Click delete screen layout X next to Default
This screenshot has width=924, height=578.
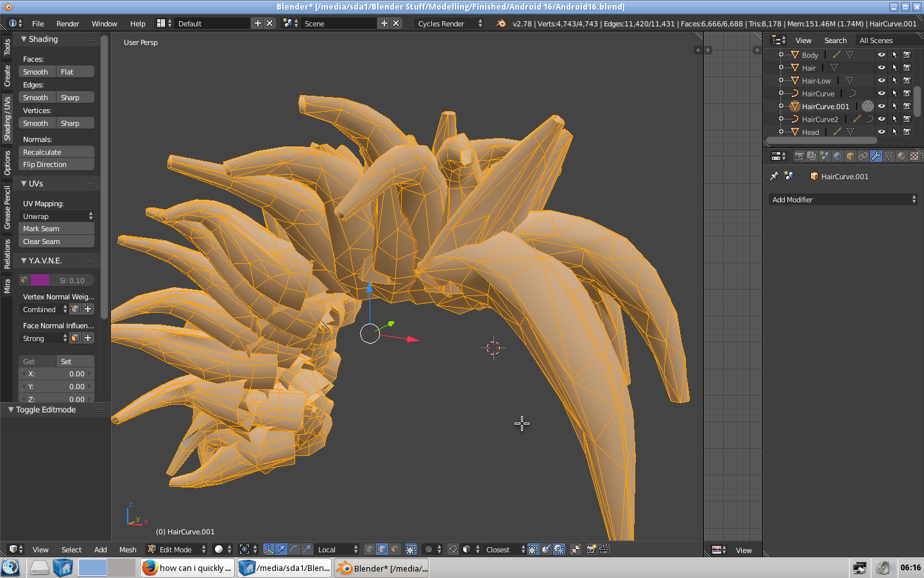pyautogui.click(x=269, y=23)
